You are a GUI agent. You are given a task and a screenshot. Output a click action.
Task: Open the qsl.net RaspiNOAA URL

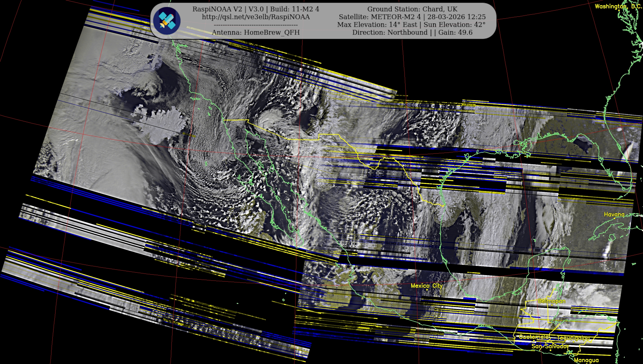click(256, 17)
